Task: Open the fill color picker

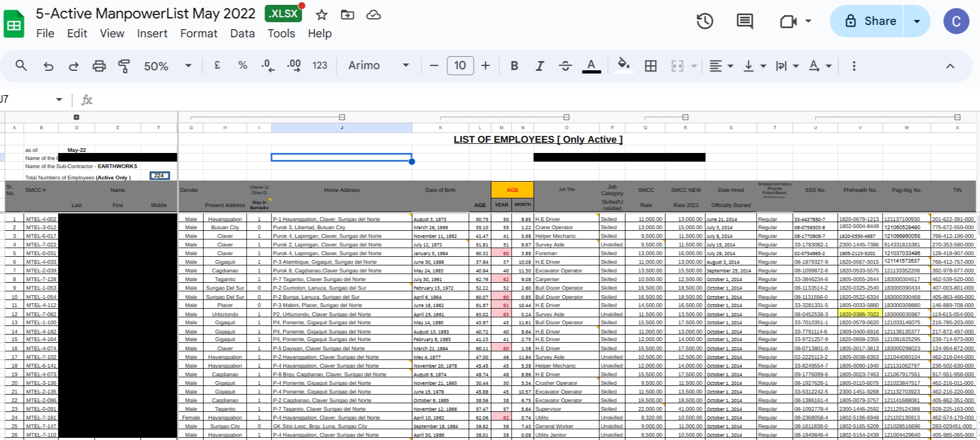Action: pyautogui.click(x=624, y=66)
